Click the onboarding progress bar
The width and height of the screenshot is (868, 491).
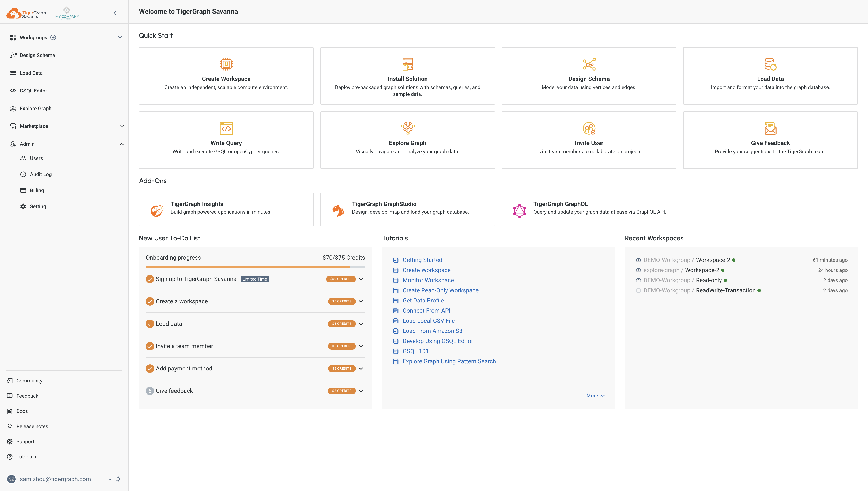pos(255,266)
